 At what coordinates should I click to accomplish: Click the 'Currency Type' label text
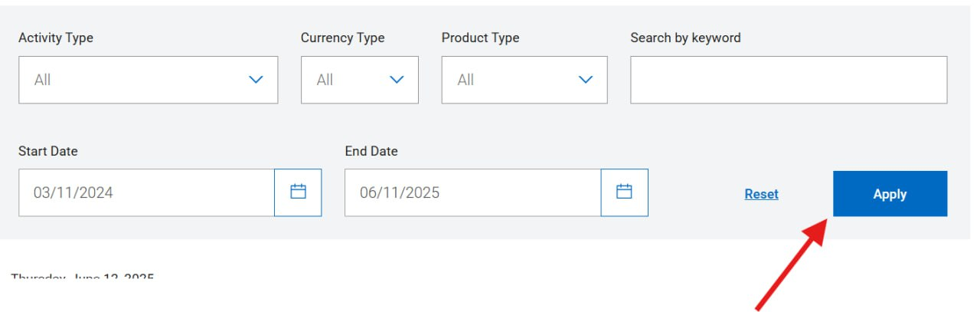click(342, 38)
